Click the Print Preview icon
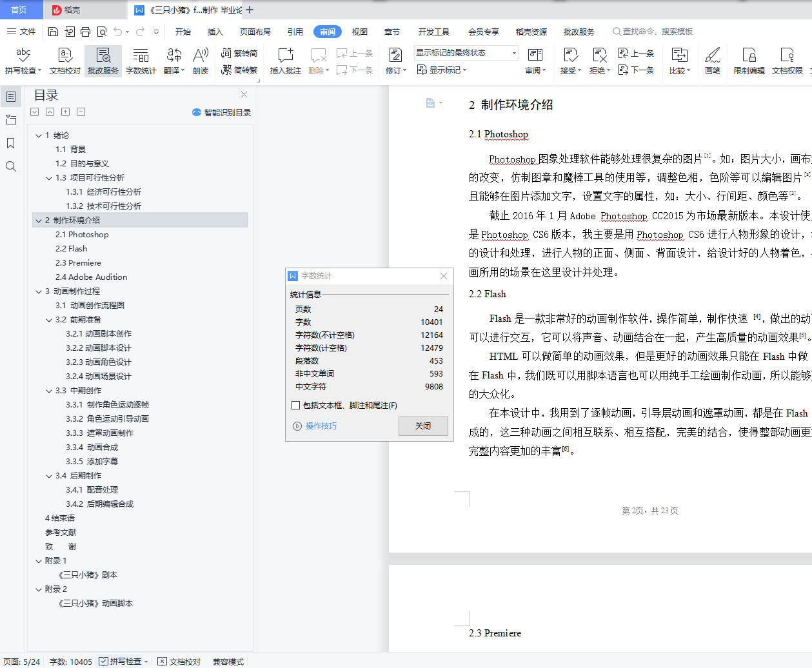The width and height of the screenshot is (812, 668). [x=102, y=32]
